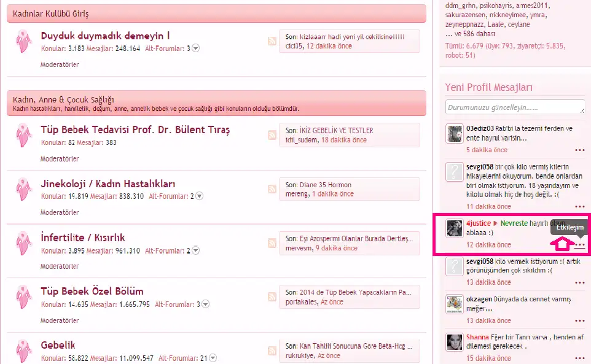Image resolution: width=591 pixels, height=364 pixels.
Task: Open user rukrukiye profile
Action: click(x=299, y=356)
